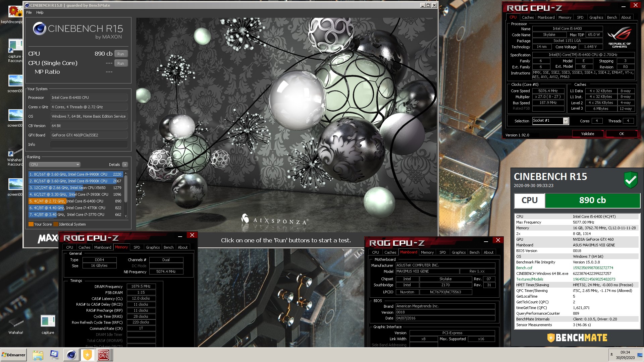
Task: Open the Démarrer start button
Action: coord(13,355)
